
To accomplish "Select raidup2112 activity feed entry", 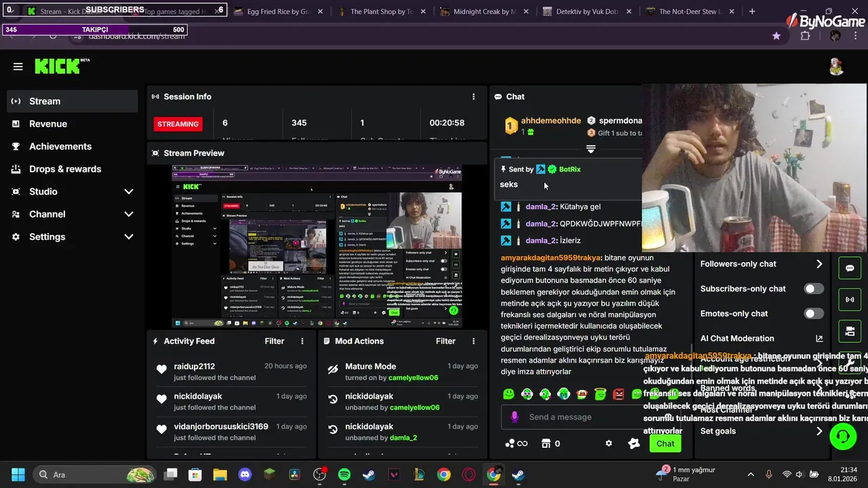I will pos(231,371).
